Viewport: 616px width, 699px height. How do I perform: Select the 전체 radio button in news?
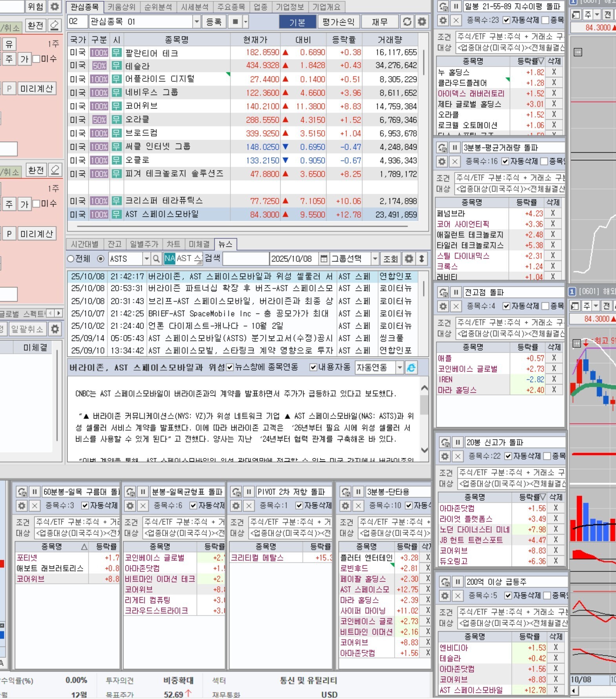(71, 259)
